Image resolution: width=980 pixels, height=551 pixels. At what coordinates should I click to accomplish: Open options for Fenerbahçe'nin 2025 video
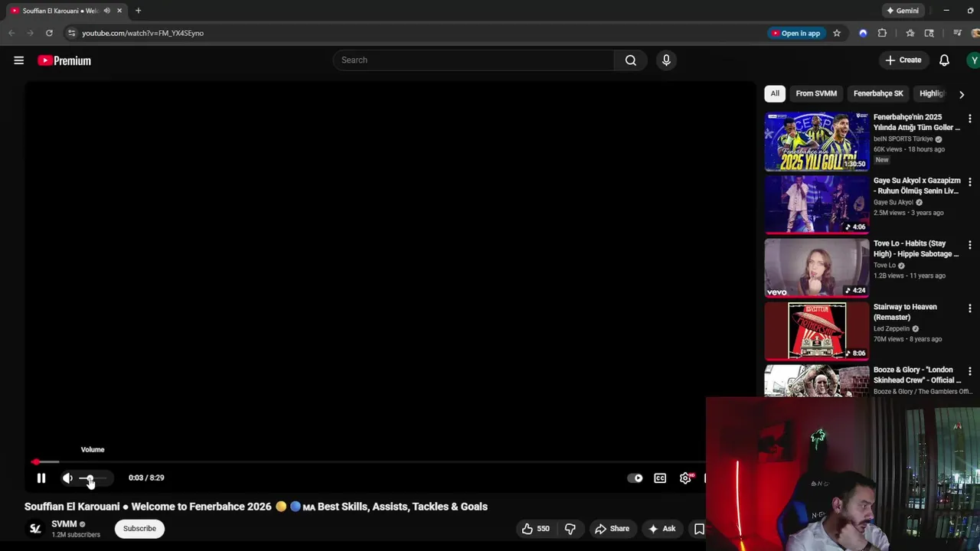(x=969, y=119)
